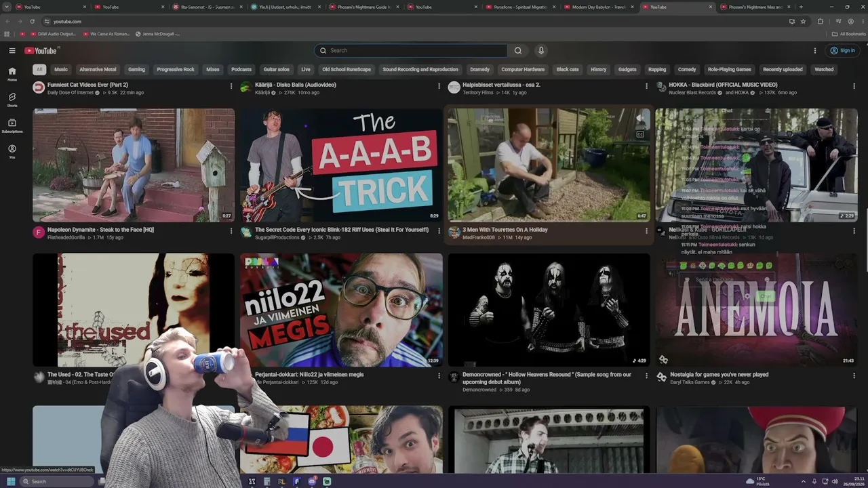Open the YouTube settings three-dot menu
868x488 pixels.
point(815,50)
